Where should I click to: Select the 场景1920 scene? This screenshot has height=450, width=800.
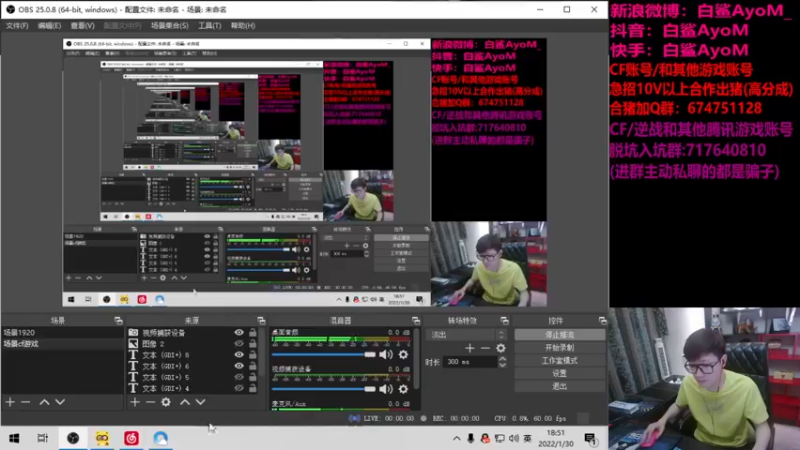point(63,333)
